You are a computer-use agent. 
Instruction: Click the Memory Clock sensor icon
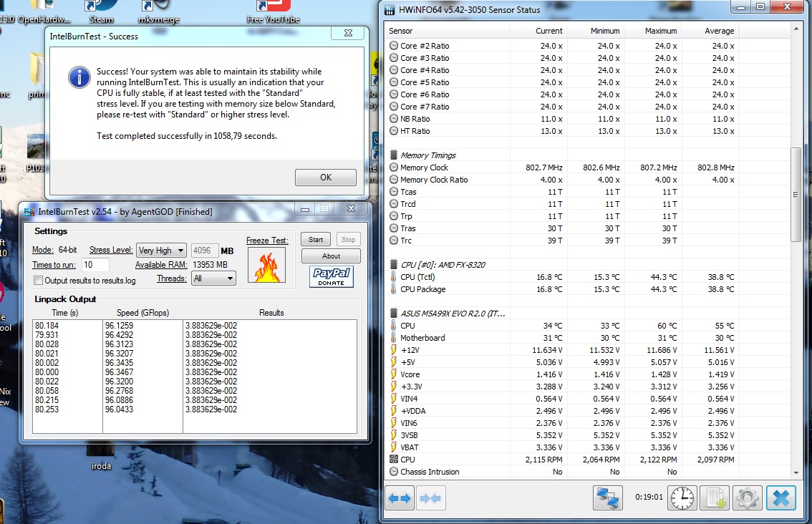(x=394, y=168)
